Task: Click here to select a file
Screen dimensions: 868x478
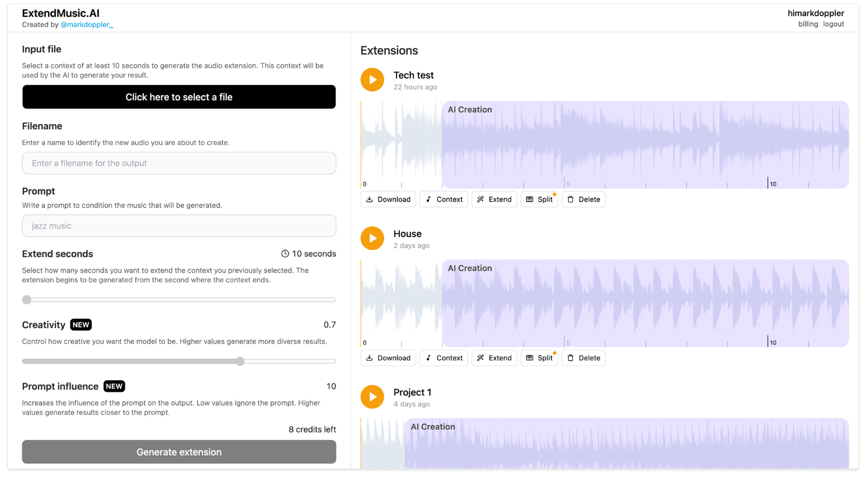Action: point(179,97)
